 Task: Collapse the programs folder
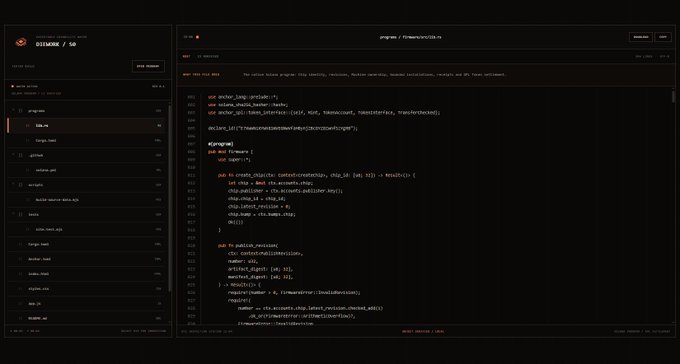tap(13, 111)
